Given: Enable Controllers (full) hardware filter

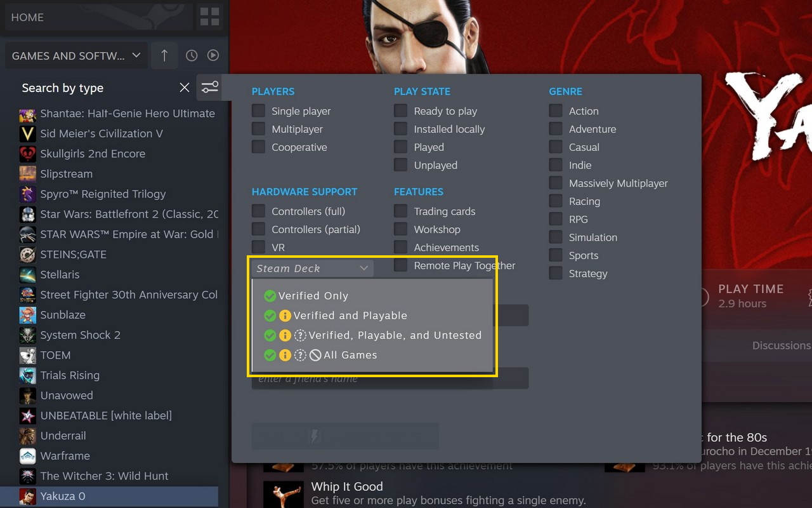Looking at the screenshot, I should pos(258,211).
